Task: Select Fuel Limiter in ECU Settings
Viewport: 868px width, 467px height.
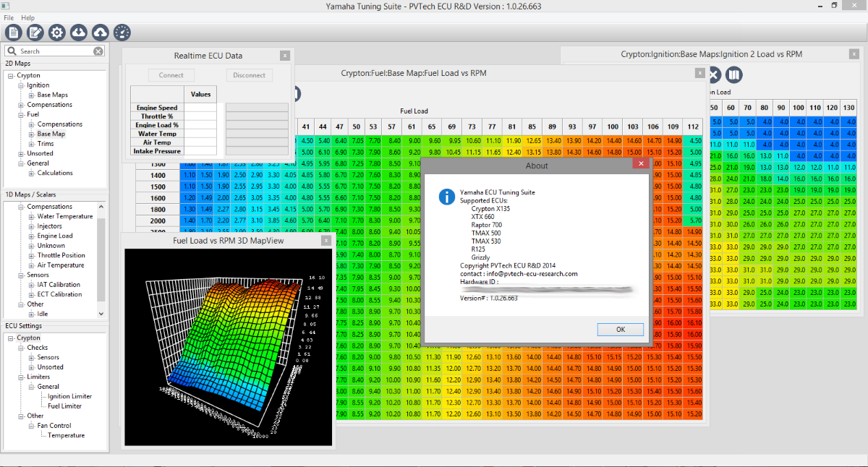Action: coord(65,406)
